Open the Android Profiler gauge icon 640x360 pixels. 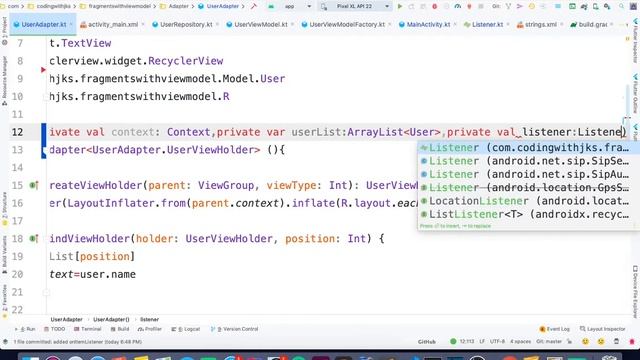(x=458, y=7)
